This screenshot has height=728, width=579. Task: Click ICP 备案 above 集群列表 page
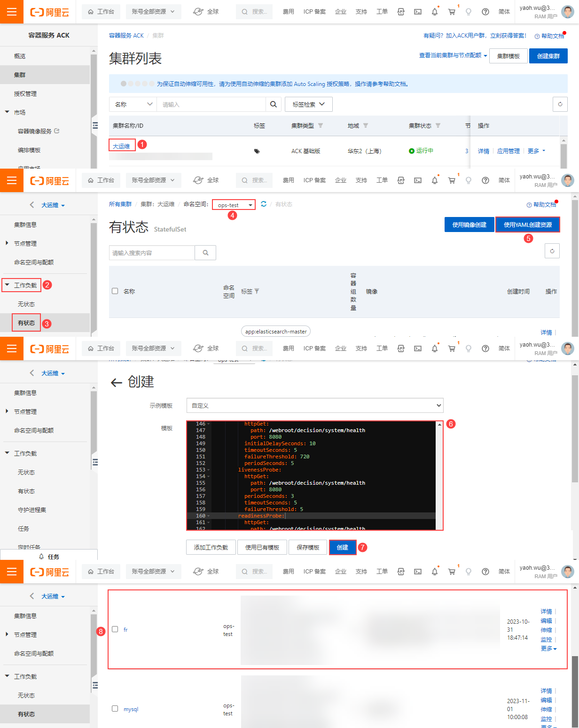pos(314,12)
